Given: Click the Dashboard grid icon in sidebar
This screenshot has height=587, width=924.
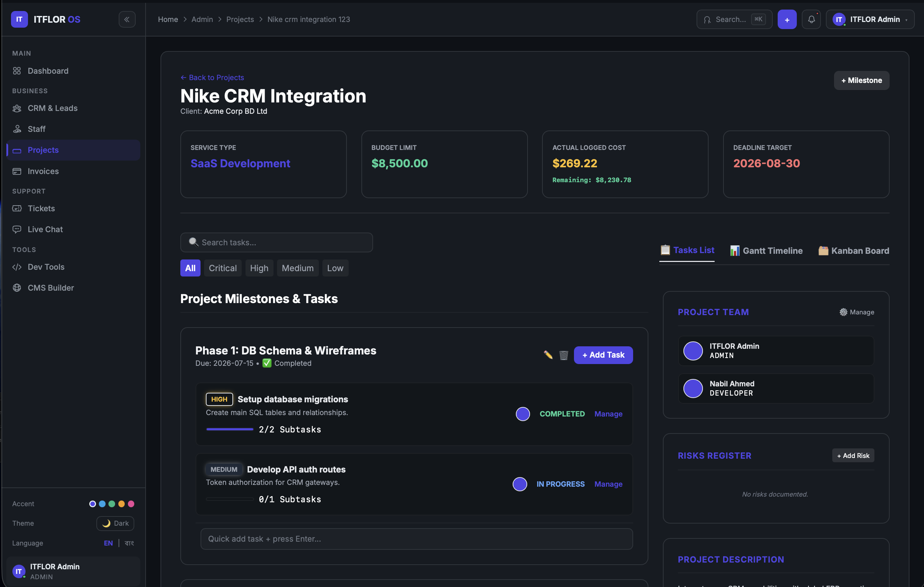Looking at the screenshot, I should pos(17,71).
